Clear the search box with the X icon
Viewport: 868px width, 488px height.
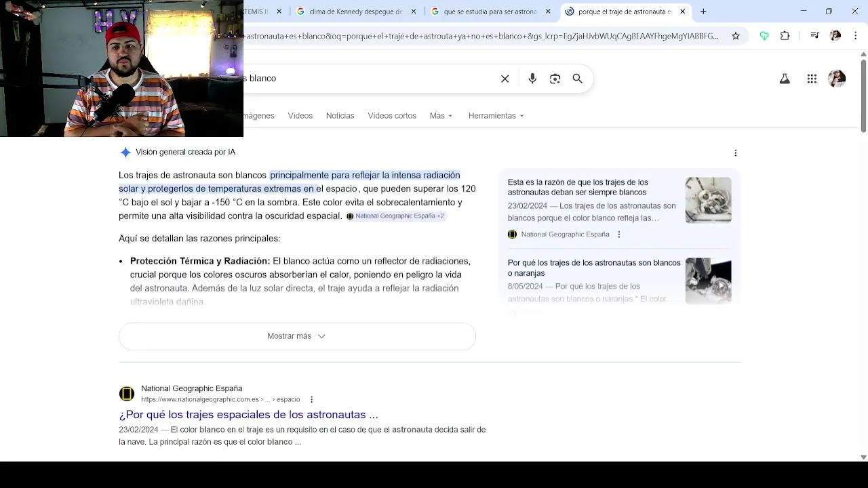(x=505, y=79)
